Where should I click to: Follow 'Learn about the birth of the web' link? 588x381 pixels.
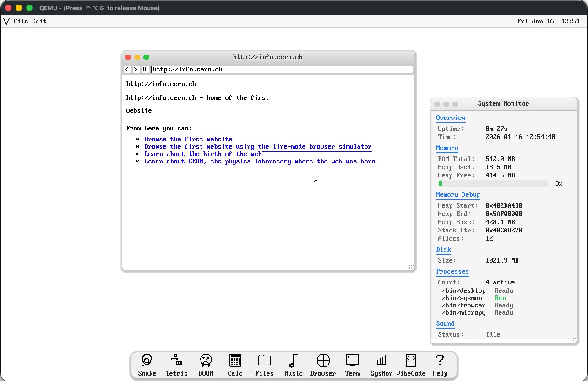203,154
